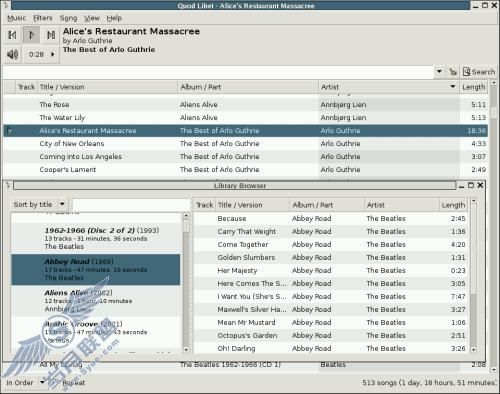Sort Library Browser by Track column

click(204, 205)
